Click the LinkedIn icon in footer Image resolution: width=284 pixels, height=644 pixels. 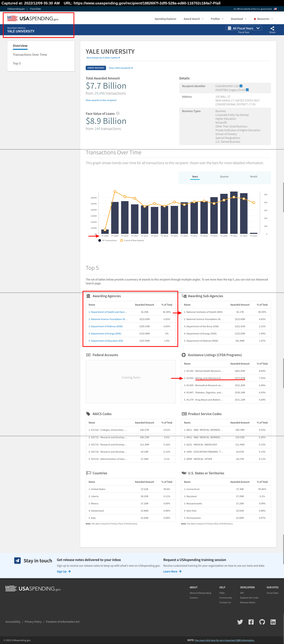(x=273, y=622)
